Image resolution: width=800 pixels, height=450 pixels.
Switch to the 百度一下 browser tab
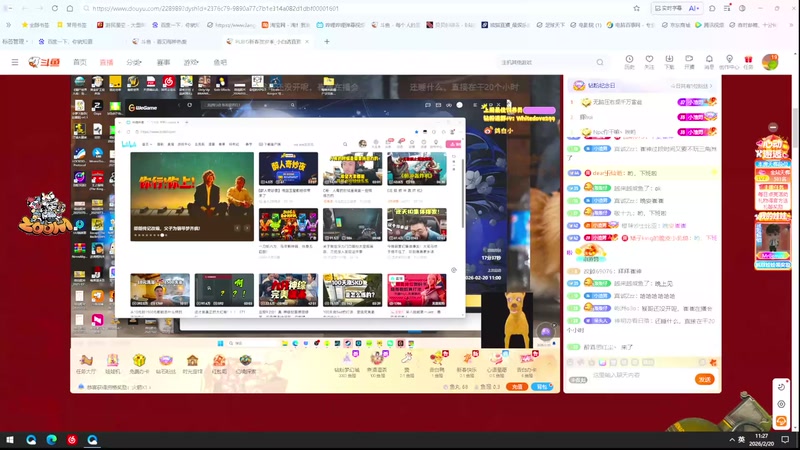tap(66, 41)
